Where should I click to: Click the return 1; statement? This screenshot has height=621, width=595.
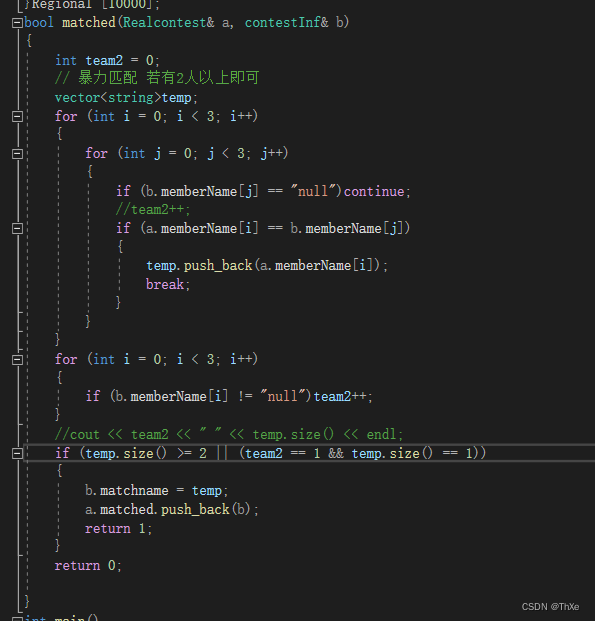(118, 529)
